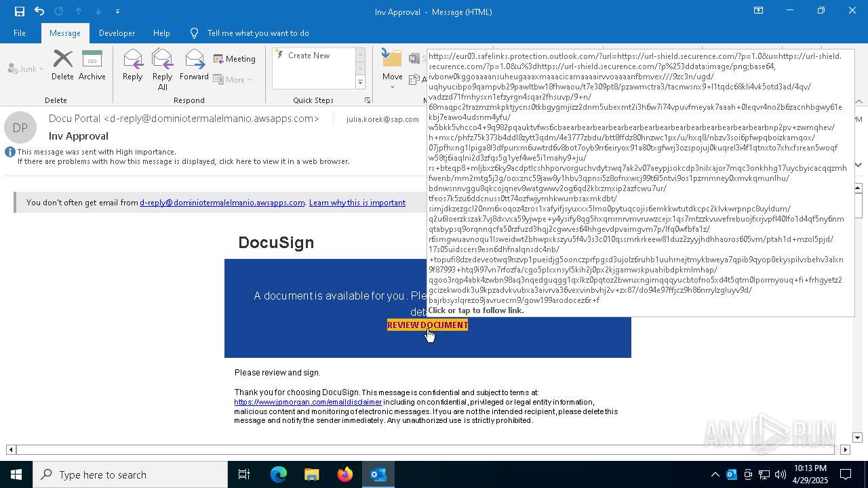Reply to the sender
This screenshot has height=488, width=868.
132,66
